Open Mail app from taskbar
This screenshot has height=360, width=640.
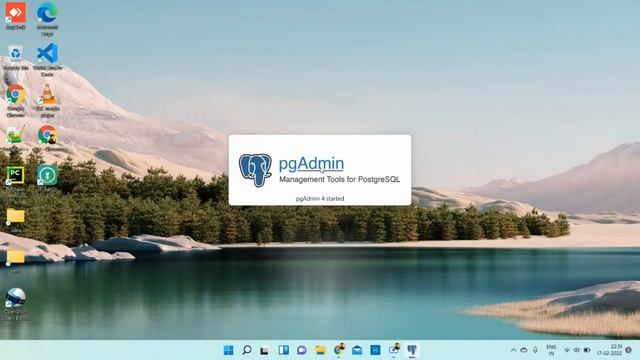pyautogui.click(x=357, y=350)
